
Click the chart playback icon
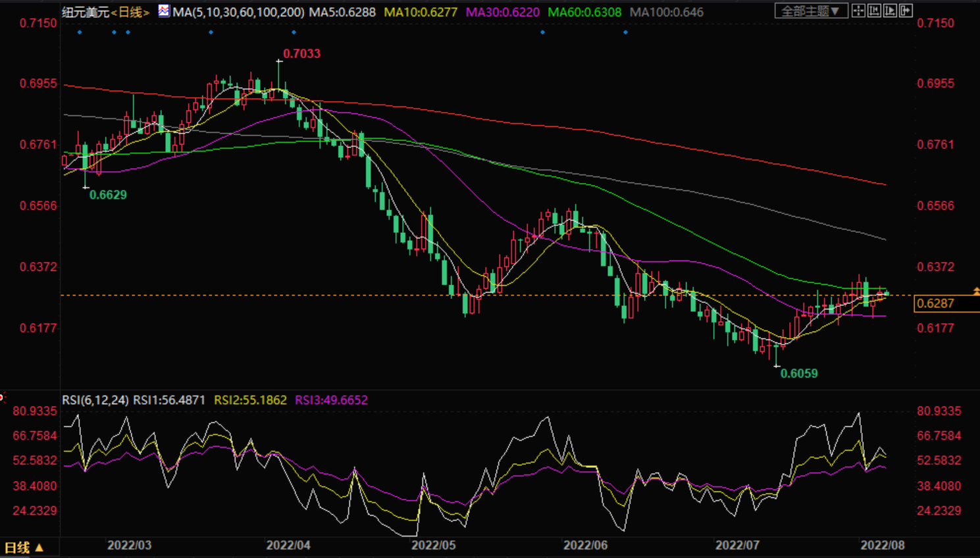[890, 11]
